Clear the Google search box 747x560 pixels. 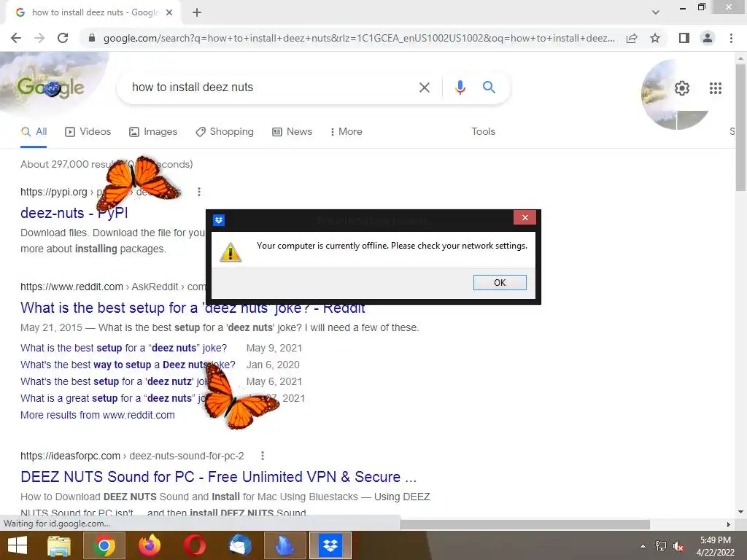click(x=424, y=87)
